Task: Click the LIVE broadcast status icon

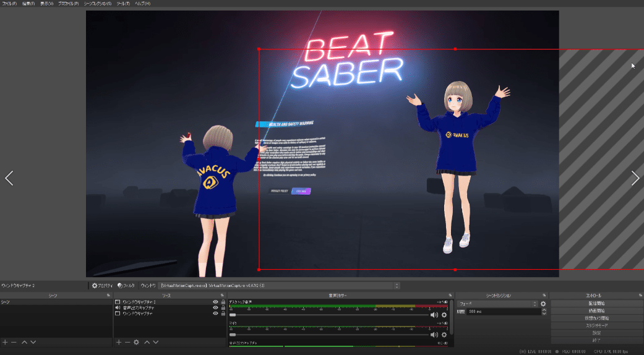Action: (522, 352)
